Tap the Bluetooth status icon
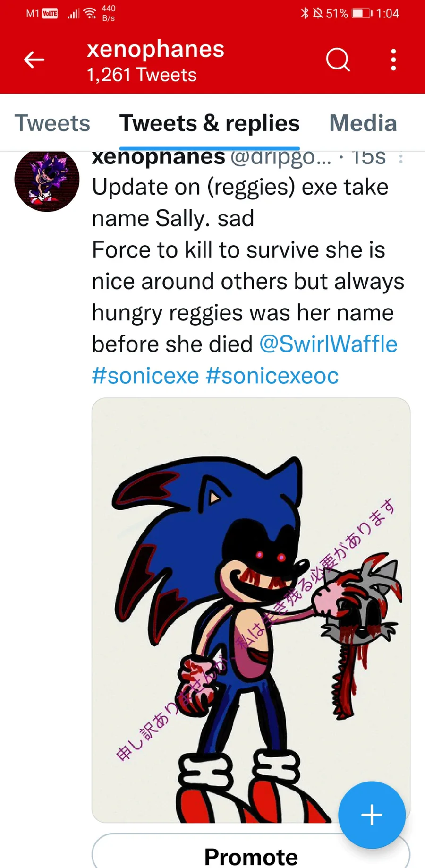The width and height of the screenshot is (425, 868). coord(305,13)
